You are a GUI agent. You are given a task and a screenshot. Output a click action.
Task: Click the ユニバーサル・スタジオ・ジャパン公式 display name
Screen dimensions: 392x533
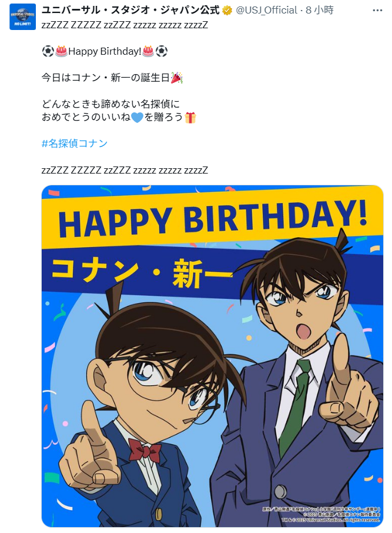tap(130, 10)
